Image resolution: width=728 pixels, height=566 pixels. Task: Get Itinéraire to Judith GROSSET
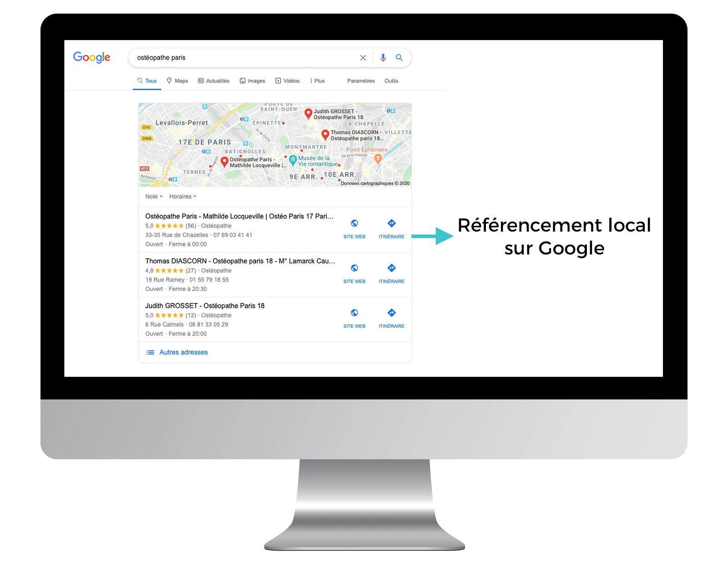pyautogui.click(x=391, y=318)
